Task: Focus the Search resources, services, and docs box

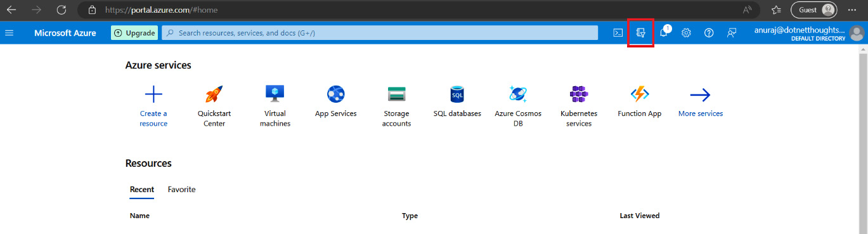Action: click(x=380, y=33)
